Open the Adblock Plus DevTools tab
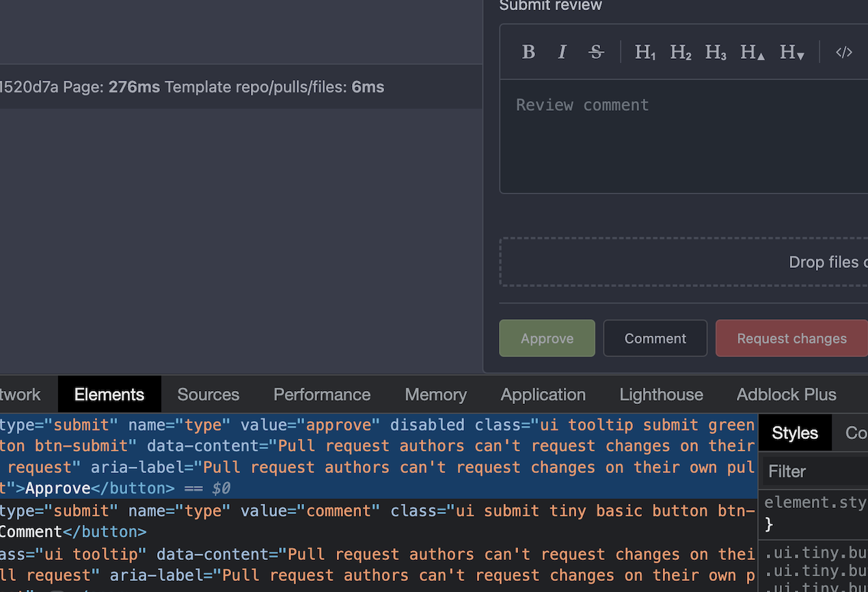 pyautogui.click(x=786, y=394)
